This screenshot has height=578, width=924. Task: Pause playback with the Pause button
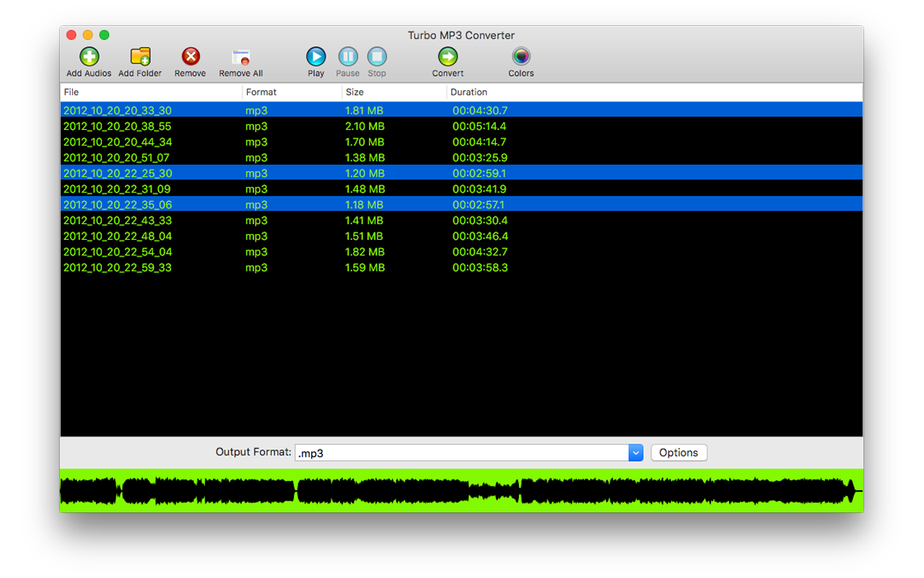pyautogui.click(x=348, y=56)
